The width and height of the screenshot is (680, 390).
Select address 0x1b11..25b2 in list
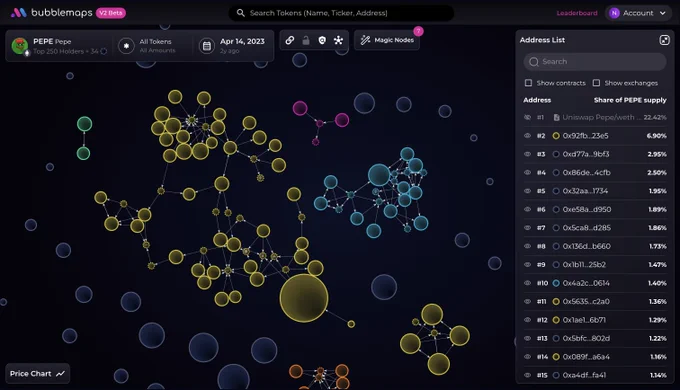(584, 265)
